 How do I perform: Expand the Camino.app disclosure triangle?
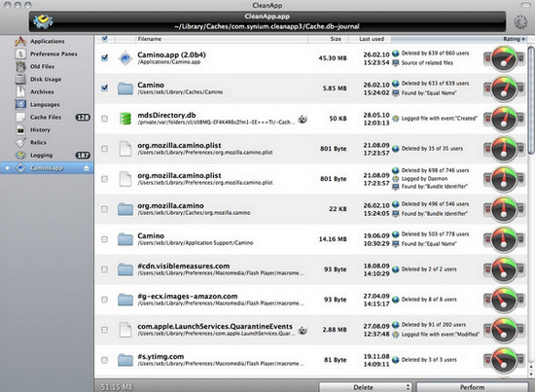[8, 168]
